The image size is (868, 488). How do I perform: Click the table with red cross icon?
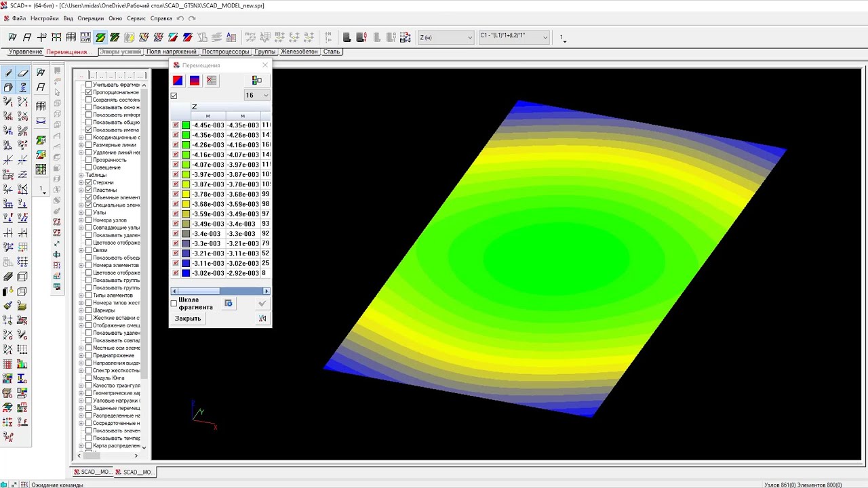(212, 81)
